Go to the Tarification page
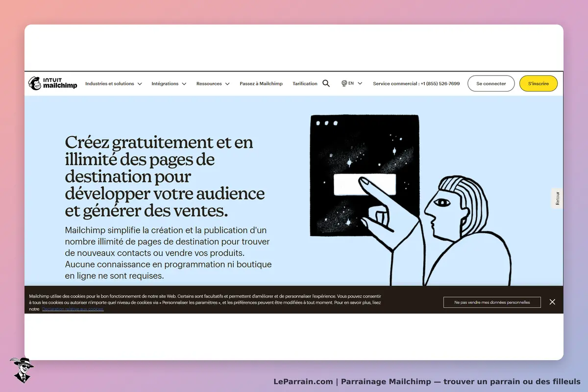This screenshot has height=392, width=588. point(305,84)
